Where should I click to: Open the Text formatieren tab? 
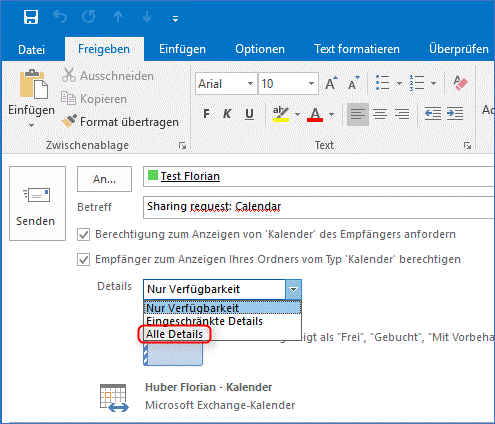(x=357, y=49)
